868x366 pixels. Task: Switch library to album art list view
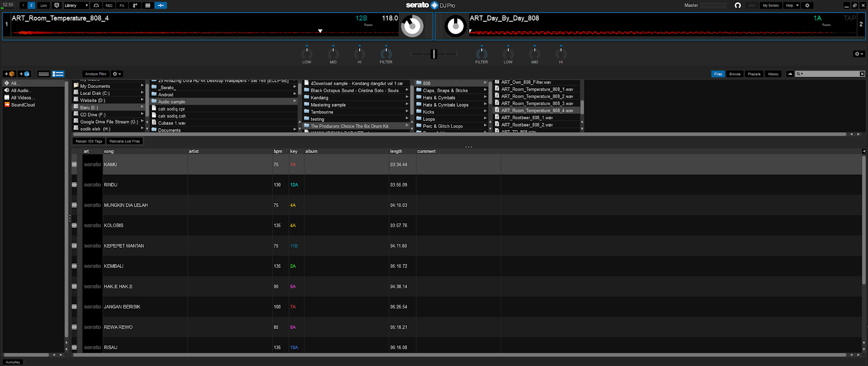(58, 74)
